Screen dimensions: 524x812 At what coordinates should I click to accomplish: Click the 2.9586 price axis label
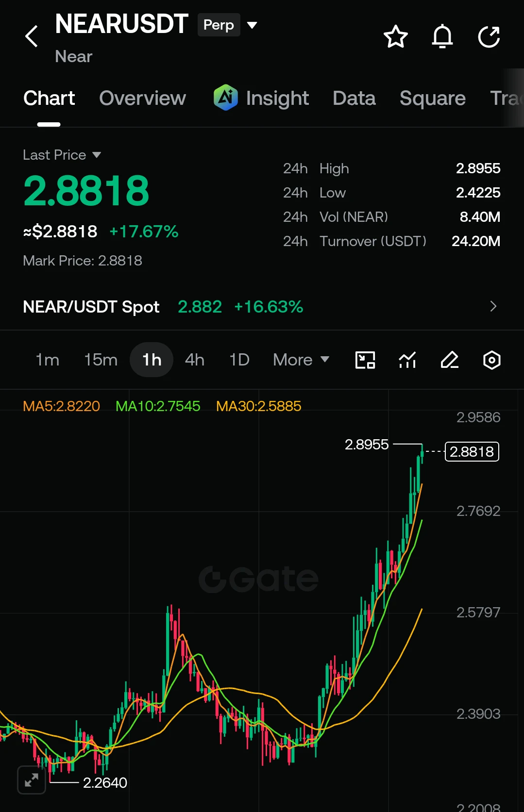point(478,417)
